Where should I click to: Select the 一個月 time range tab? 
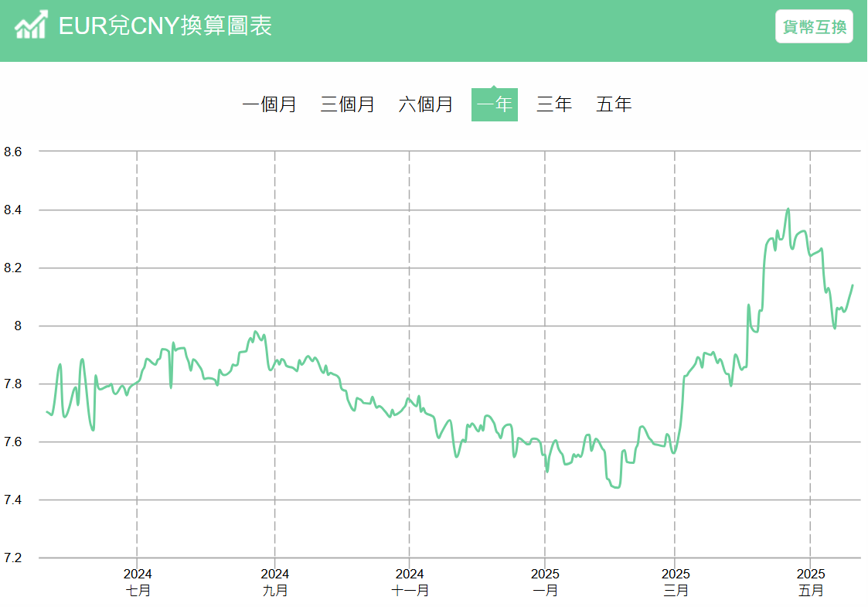(x=270, y=104)
